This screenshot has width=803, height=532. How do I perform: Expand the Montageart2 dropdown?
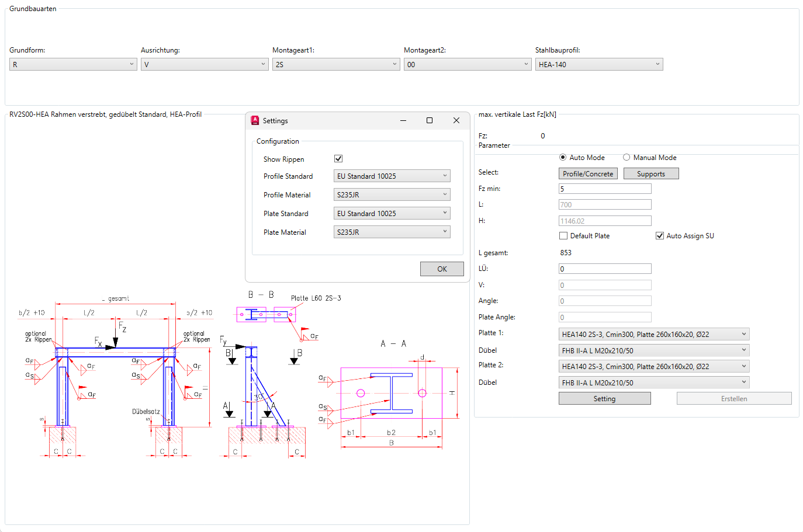[468, 64]
